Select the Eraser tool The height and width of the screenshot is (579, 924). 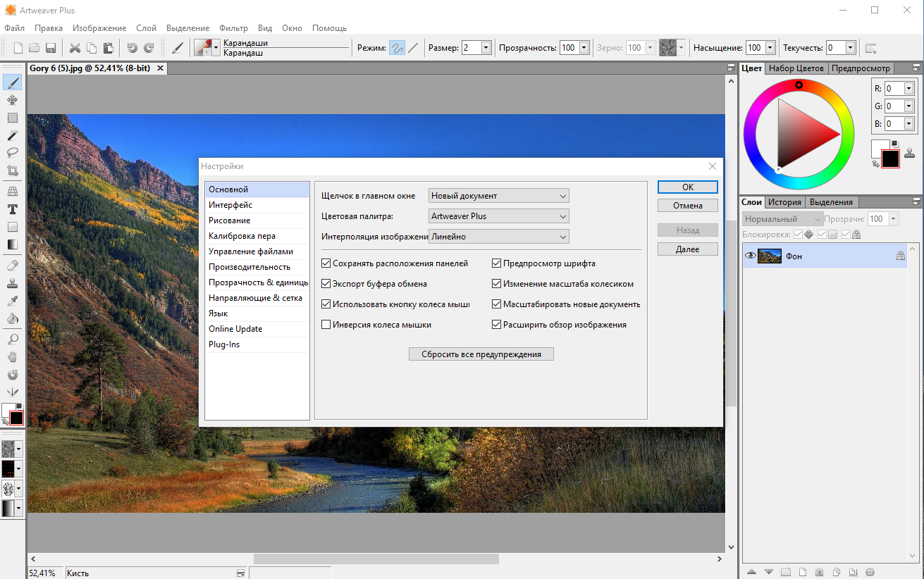click(12, 266)
